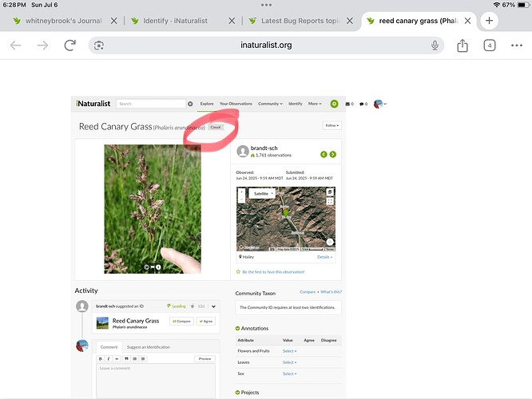Click the iNaturalist Search field
This screenshot has width=532, height=399.
click(x=151, y=104)
